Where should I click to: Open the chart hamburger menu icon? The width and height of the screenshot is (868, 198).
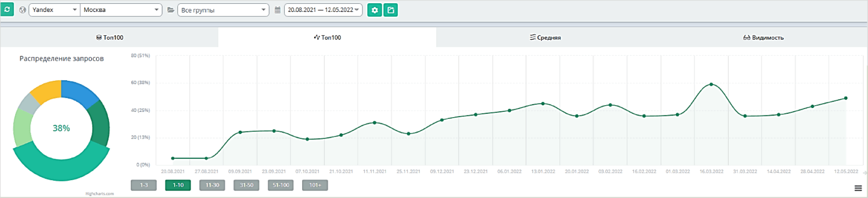(x=858, y=188)
